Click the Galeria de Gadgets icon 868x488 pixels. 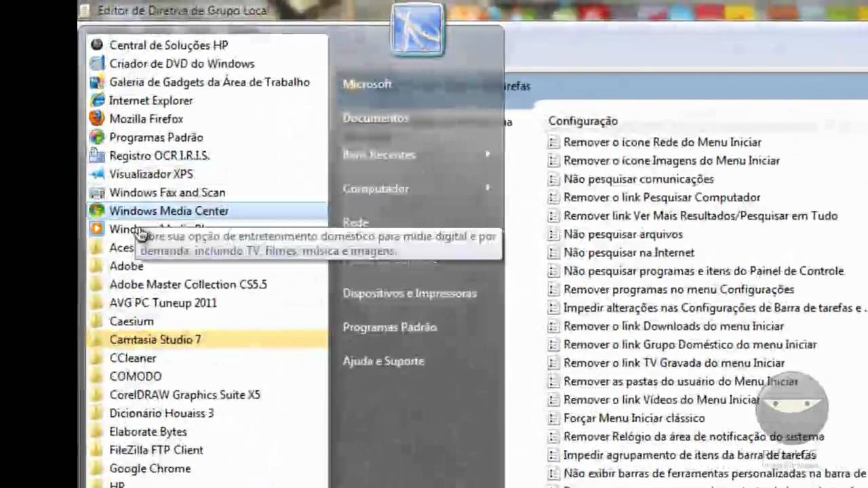point(97,81)
